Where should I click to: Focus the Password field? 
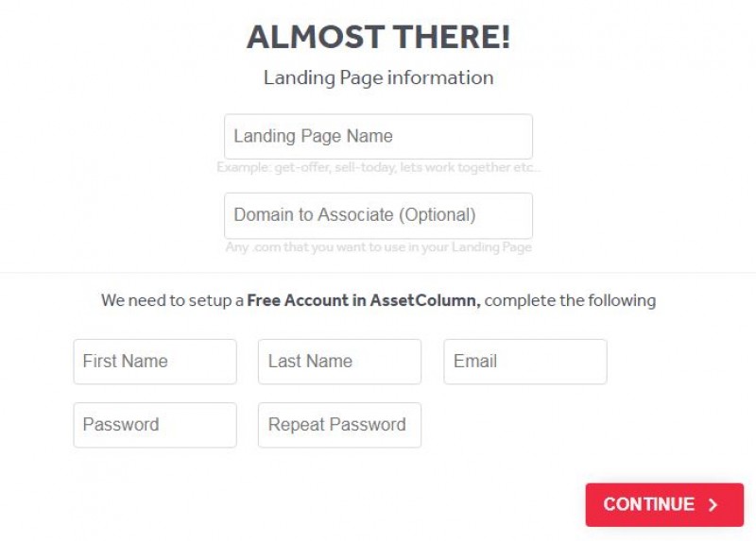click(x=155, y=425)
